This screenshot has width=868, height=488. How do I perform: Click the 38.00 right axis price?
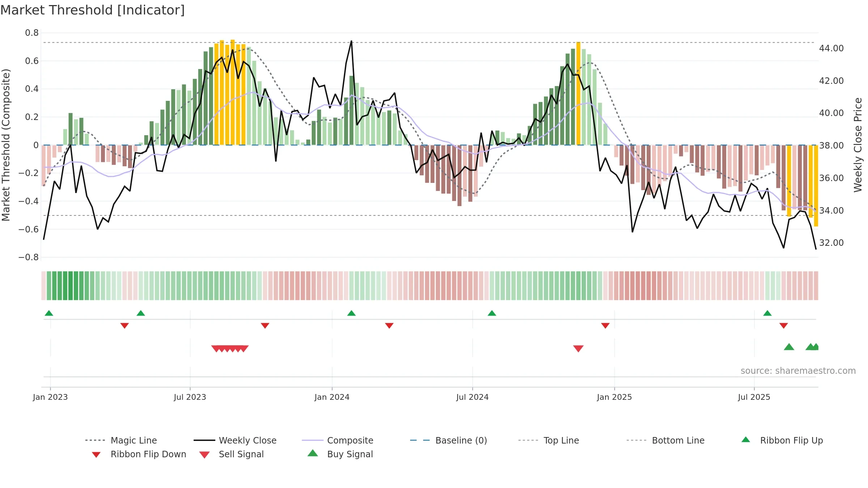(x=831, y=145)
